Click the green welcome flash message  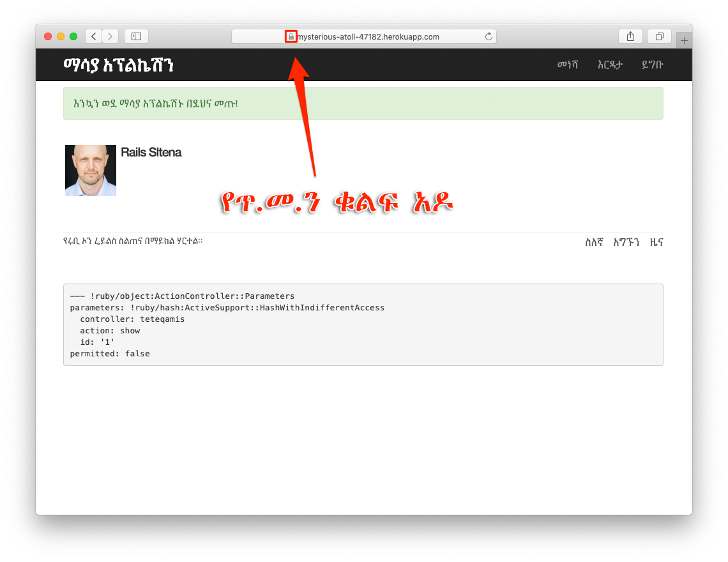[x=363, y=103]
